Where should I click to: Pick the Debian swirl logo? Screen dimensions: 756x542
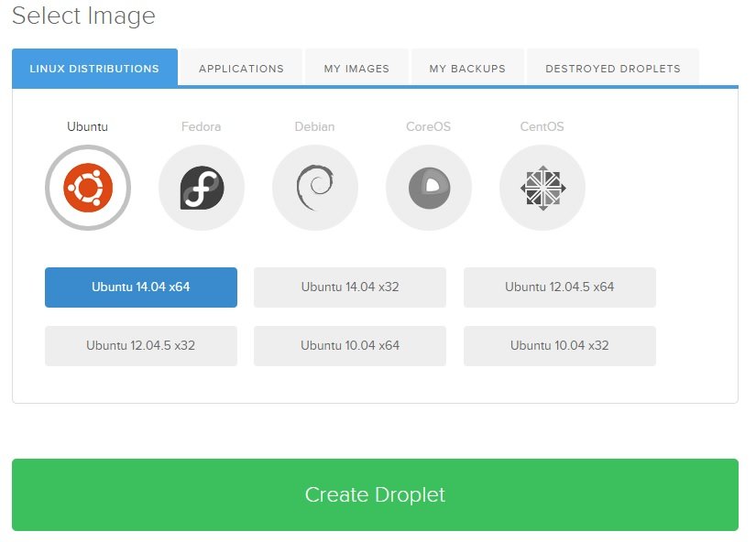click(315, 188)
